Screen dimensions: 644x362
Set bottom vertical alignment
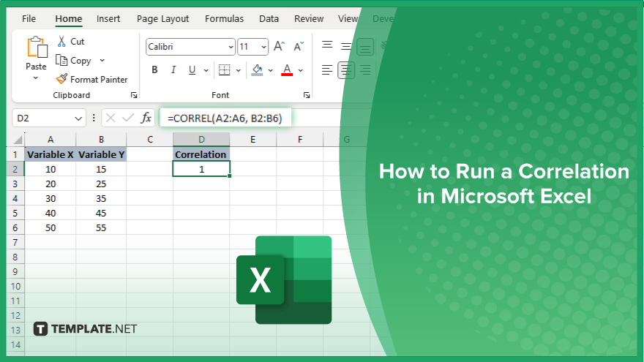(x=364, y=47)
